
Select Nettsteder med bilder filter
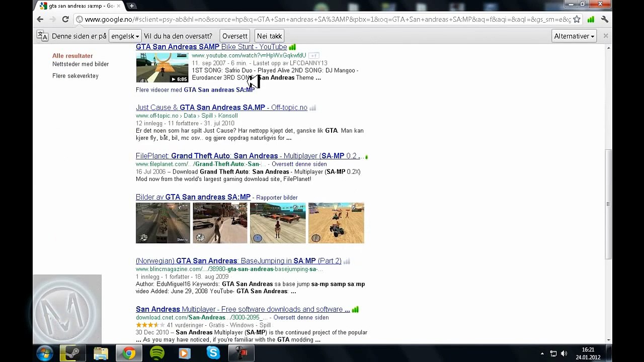click(80, 64)
